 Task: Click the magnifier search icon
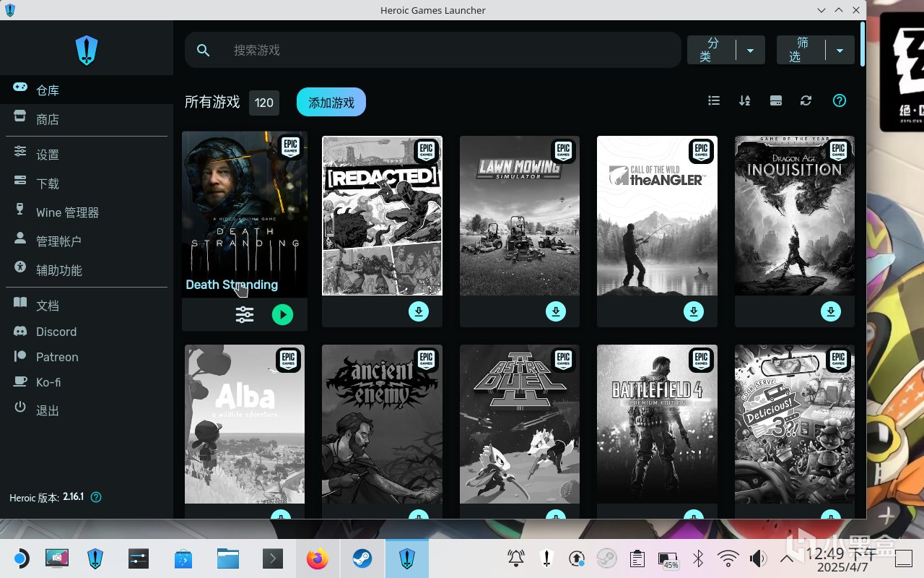pyautogui.click(x=204, y=50)
